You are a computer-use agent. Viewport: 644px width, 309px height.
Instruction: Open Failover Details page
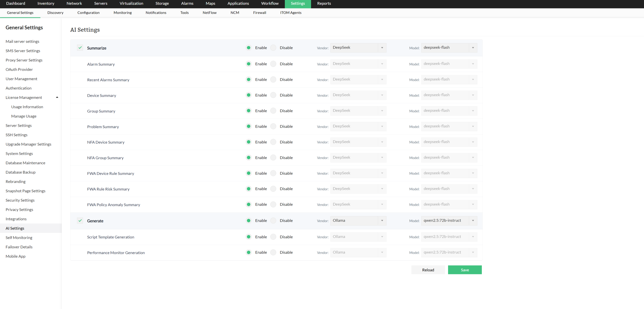point(19,247)
